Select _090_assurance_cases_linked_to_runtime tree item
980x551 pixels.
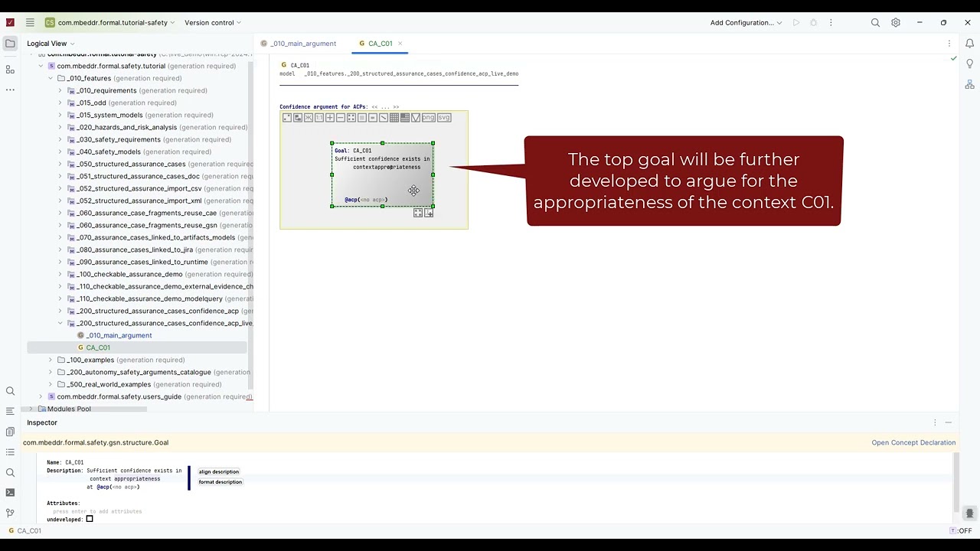142,262
